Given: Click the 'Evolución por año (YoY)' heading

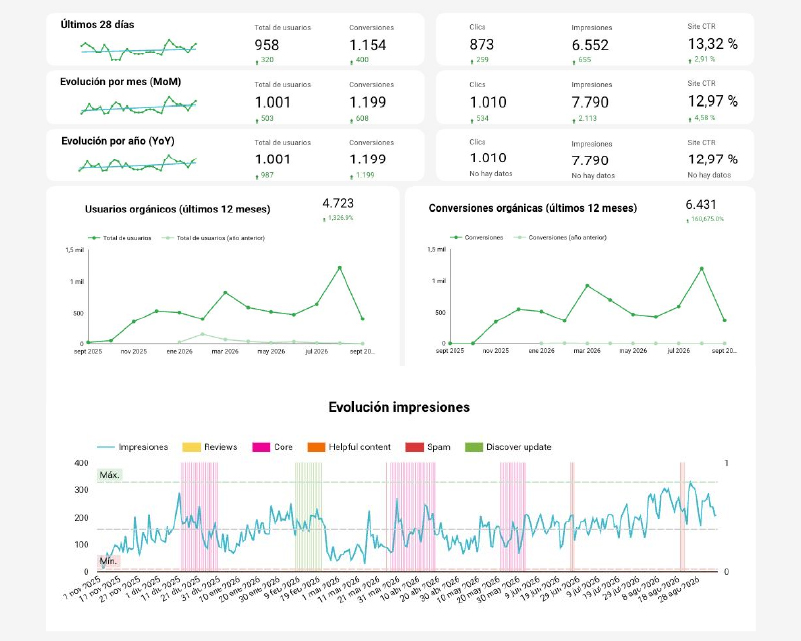Looking at the screenshot, I should click(118, 141).
